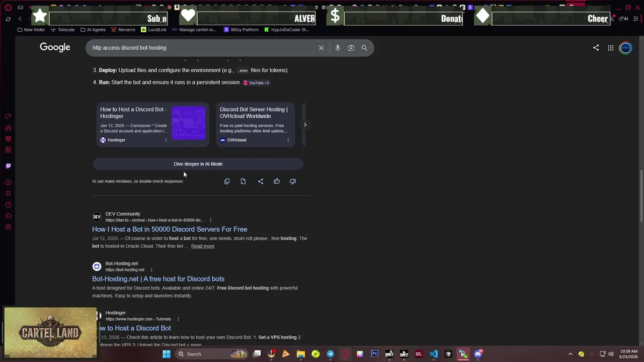The height and width of the screenshot is (362, 644).
Task: Open the New folder bookmark
Action: [31, 30]
